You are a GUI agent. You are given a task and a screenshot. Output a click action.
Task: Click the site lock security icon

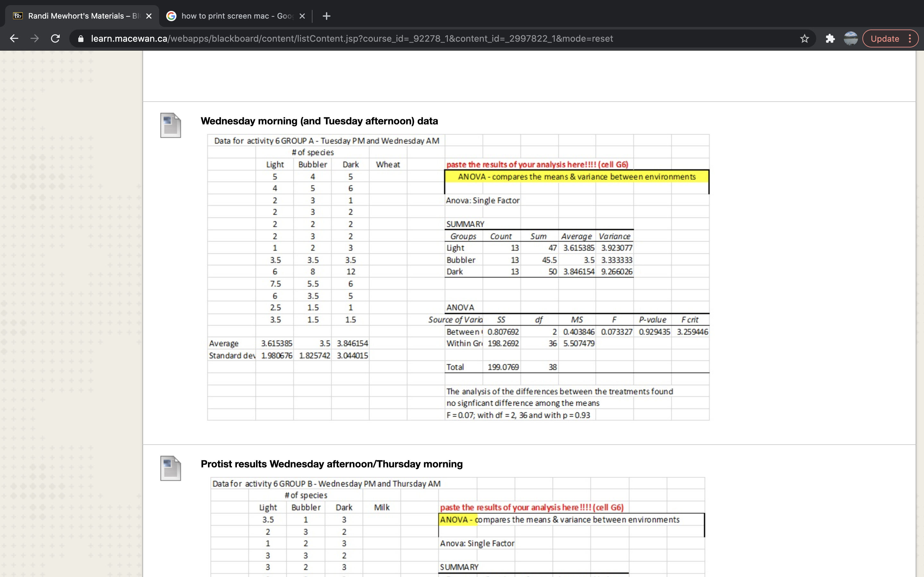click(81, 38)
